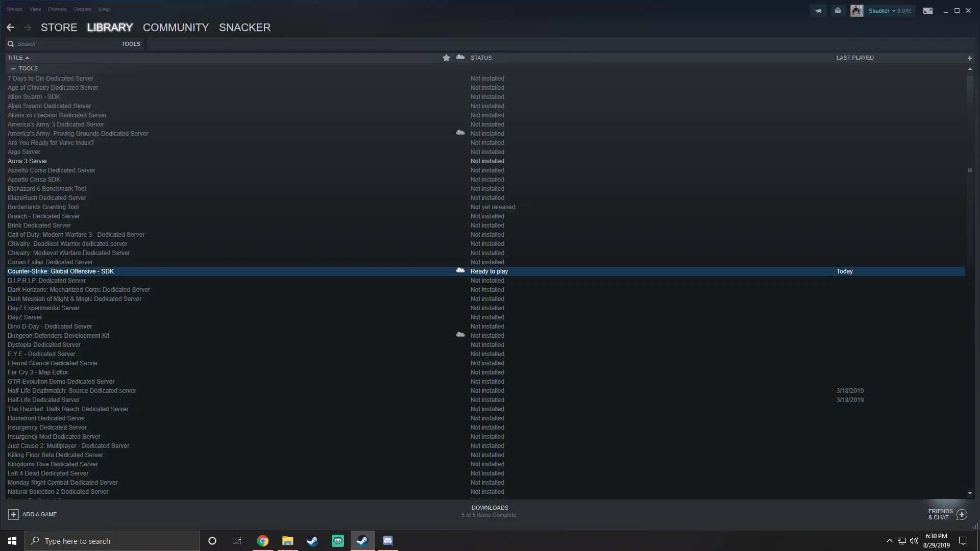Click the list scrollbar down arrow
The height and width of the screenshot is (551, 980).
click(x=970, y=493)
